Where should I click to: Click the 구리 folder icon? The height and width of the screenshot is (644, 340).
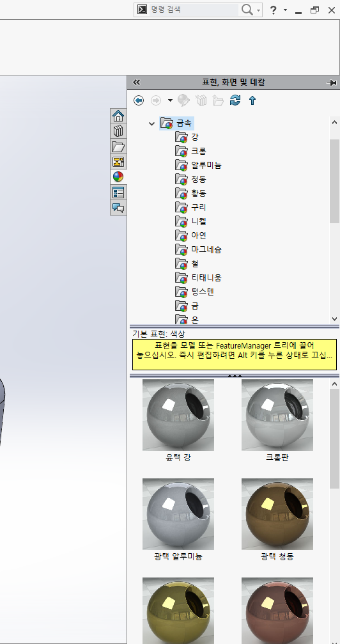182,207
